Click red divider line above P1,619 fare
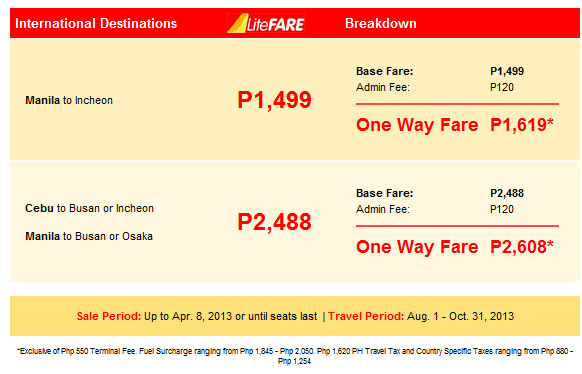This screenshot has width=582, height=374. [457, 104]
